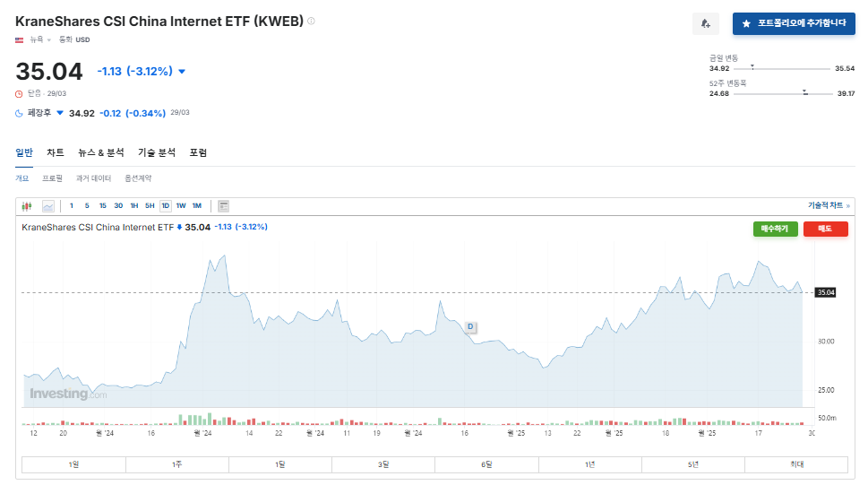Click the after-hours moon icon
This screenshot has height=485, width=868.
(x=19, y=113)
